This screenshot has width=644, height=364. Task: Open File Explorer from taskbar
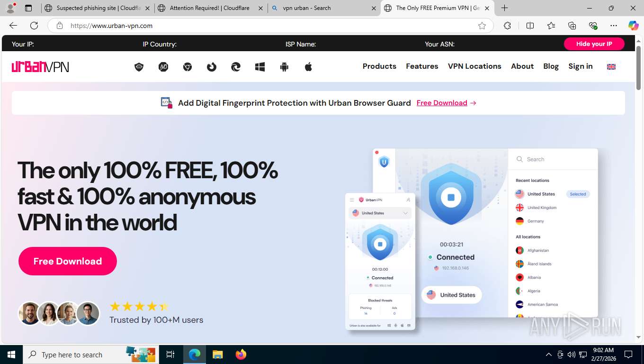click(217, 355)
